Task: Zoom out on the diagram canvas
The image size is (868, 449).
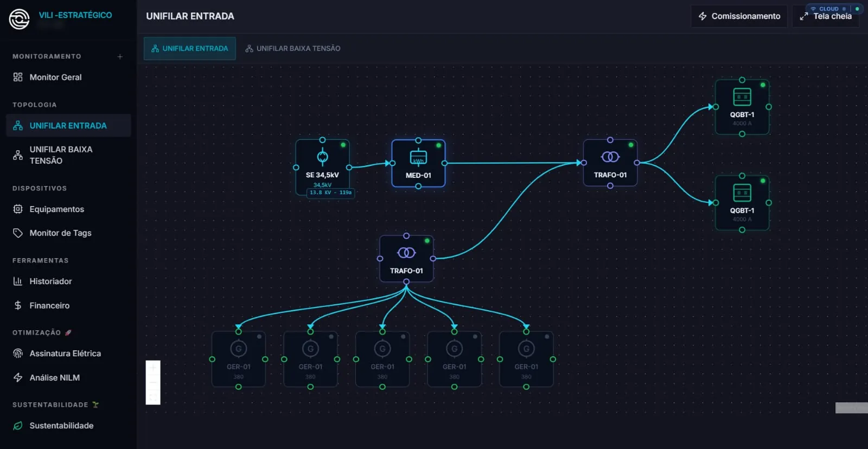Action: [x=153, y=382]
